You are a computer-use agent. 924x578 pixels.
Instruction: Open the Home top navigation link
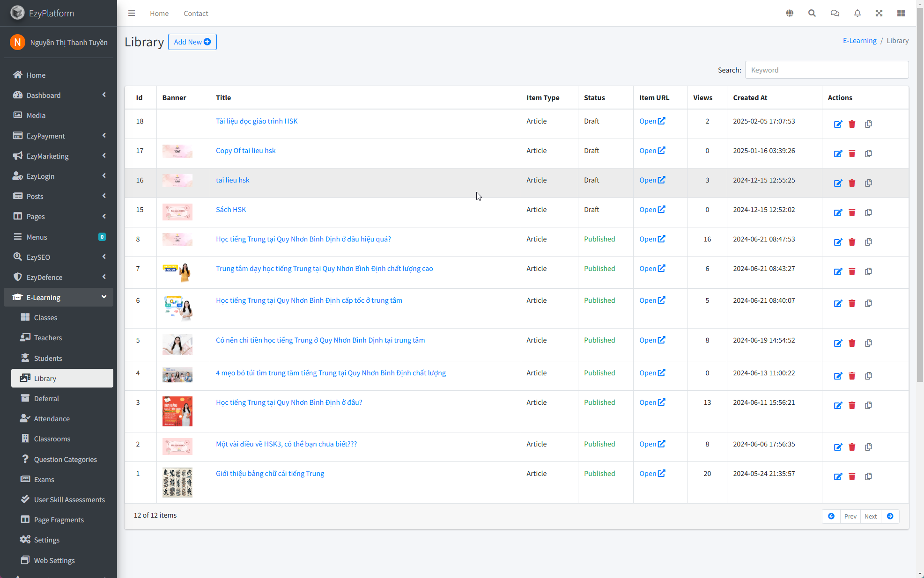[159, 13]
